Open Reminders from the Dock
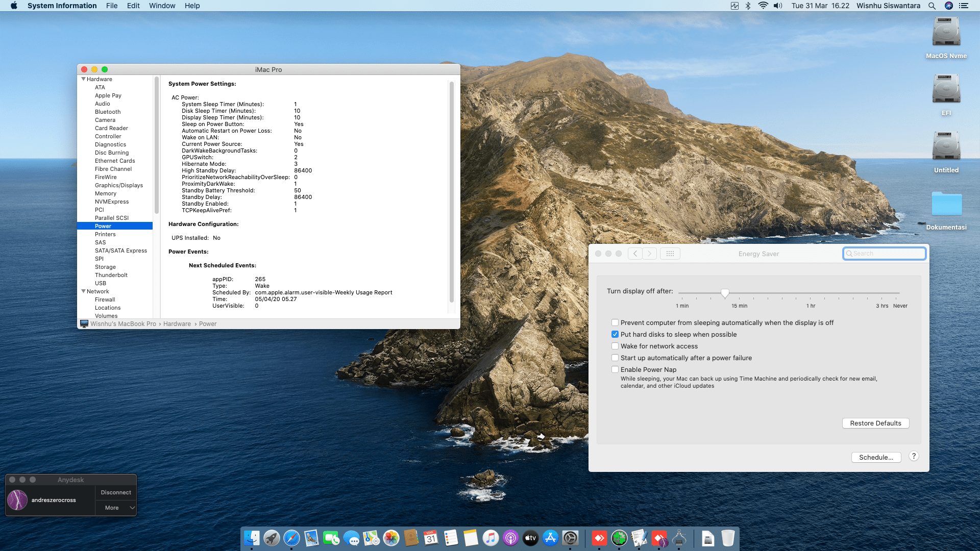Screen dimensions: 980x551 (451, 538)
